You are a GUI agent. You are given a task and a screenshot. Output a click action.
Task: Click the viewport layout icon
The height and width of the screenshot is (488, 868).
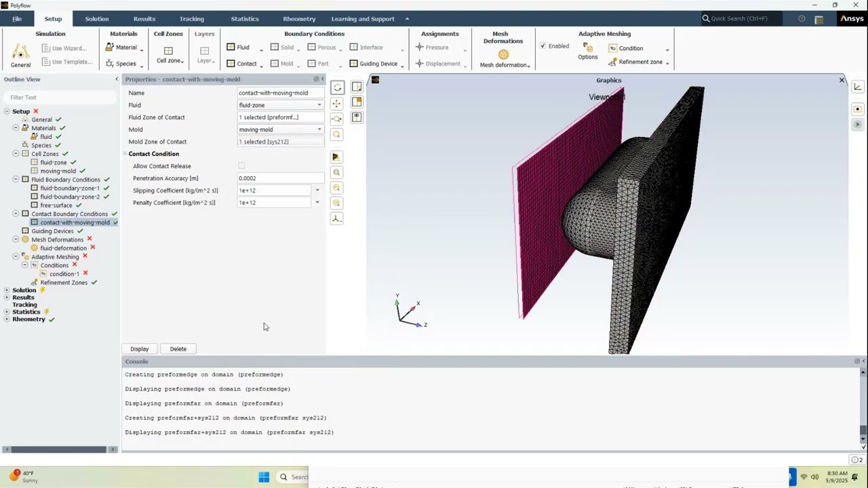click(x=357, y=87)
